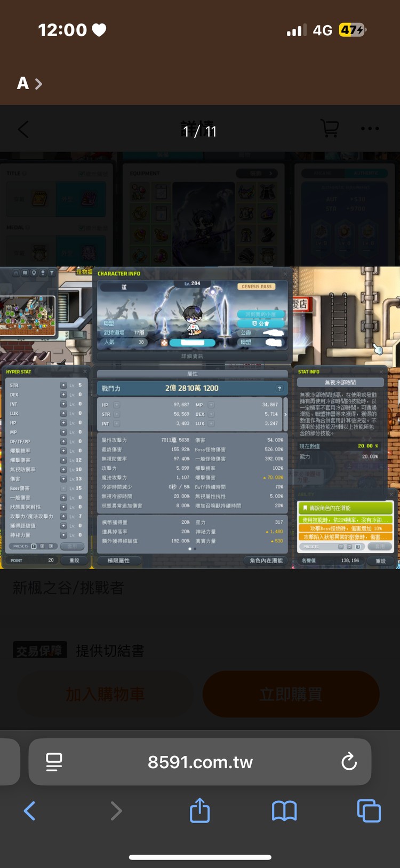The height and width of the screenshot is (868, 400).
Task: Go back using the page header arrow
Action: pyautogui.click(x=23, y=129)
